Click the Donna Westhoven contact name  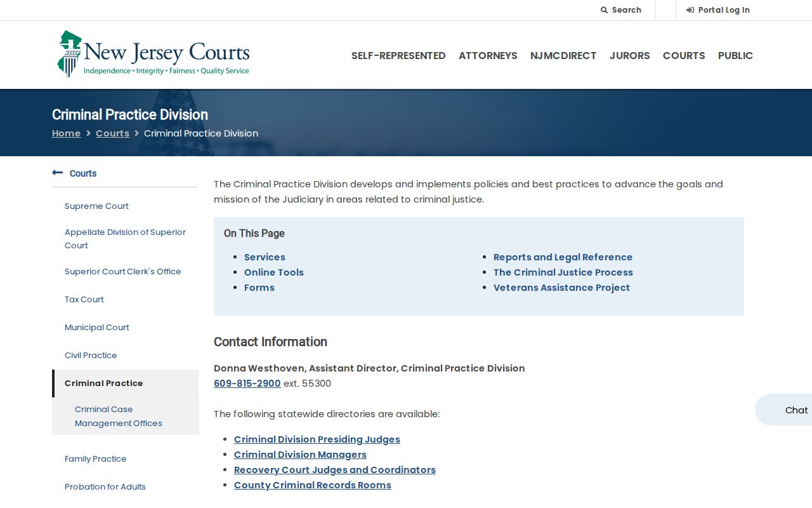click(260, 368)
